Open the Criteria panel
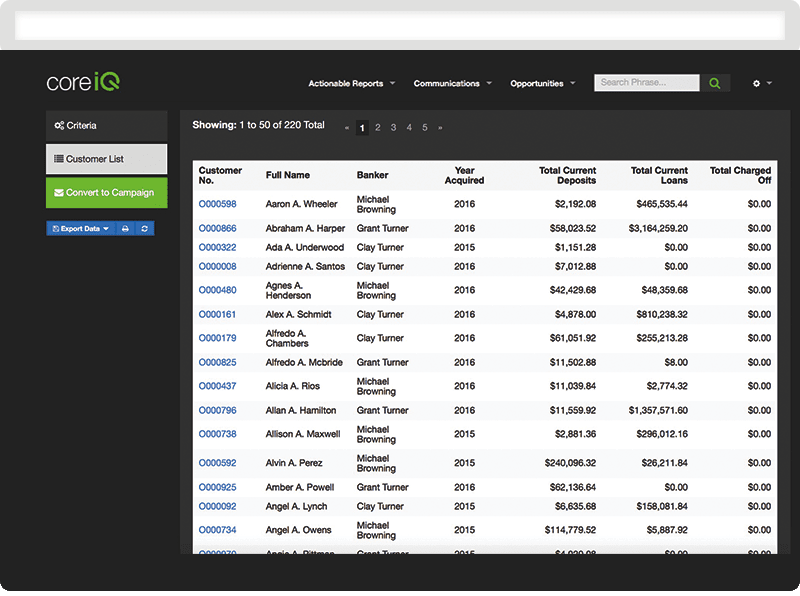Viewport: 800px width, 596px height. [x=107, y=126]
